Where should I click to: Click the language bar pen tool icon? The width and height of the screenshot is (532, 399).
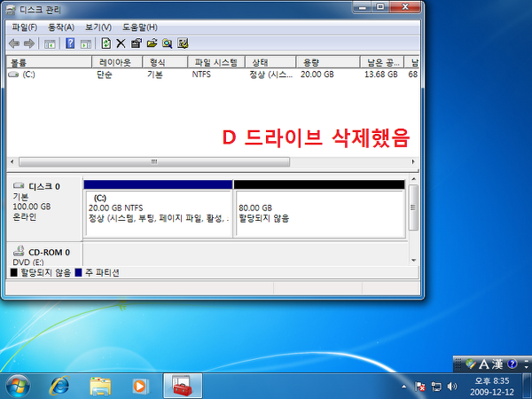tap(471, 364)
